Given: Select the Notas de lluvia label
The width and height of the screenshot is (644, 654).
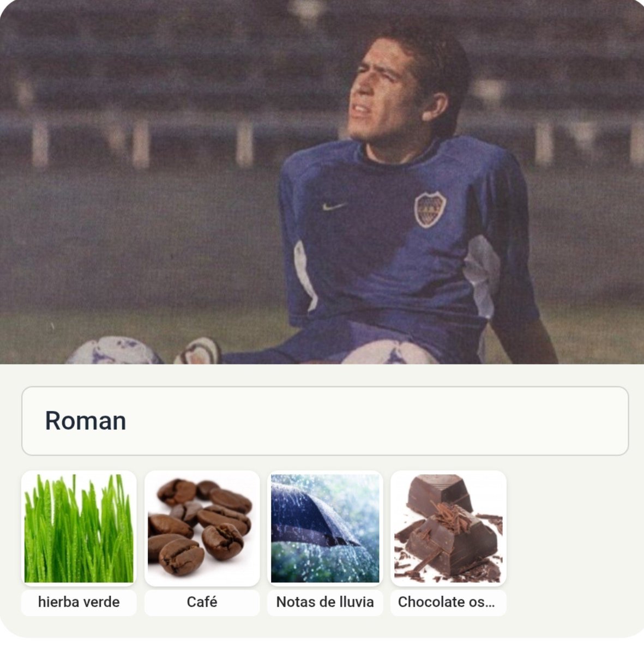Looking at the screenshot, I should click(x=325, y=602).
